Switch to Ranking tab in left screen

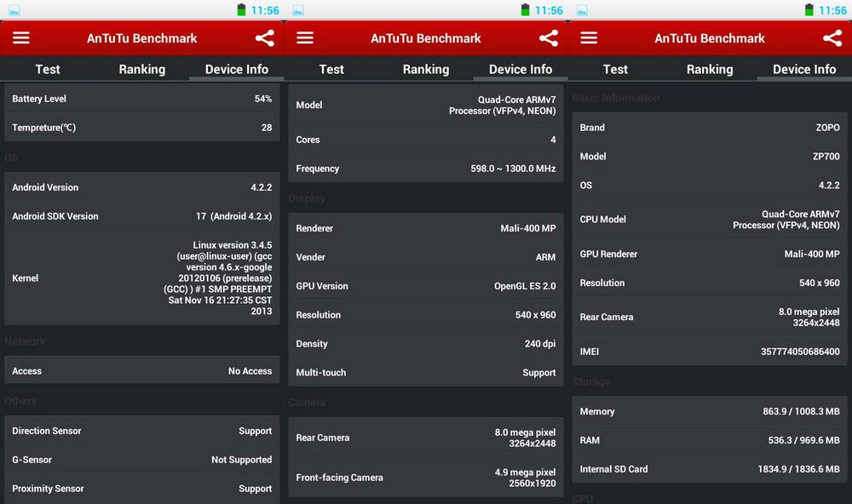(x=141, y=69)
